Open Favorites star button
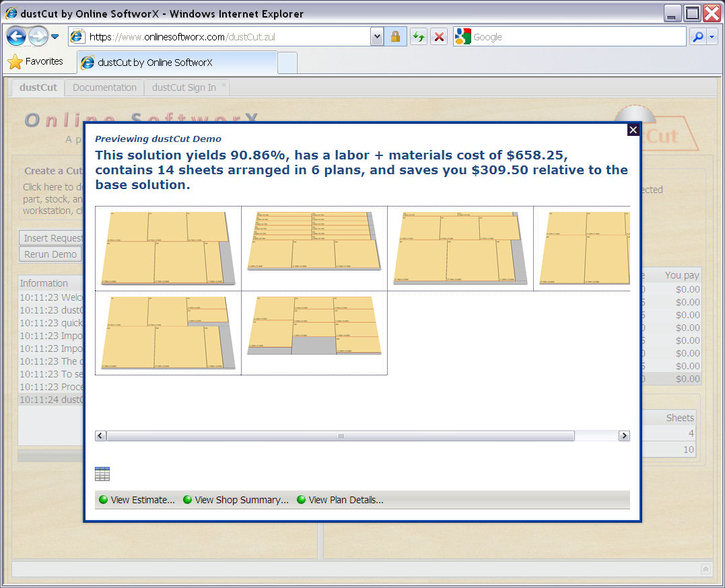This screenshot has width=725, height=588. click(x=36, y=61)
